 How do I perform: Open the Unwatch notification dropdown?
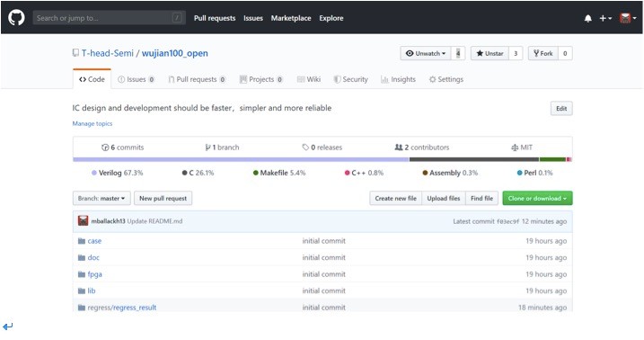click(426, 53)
